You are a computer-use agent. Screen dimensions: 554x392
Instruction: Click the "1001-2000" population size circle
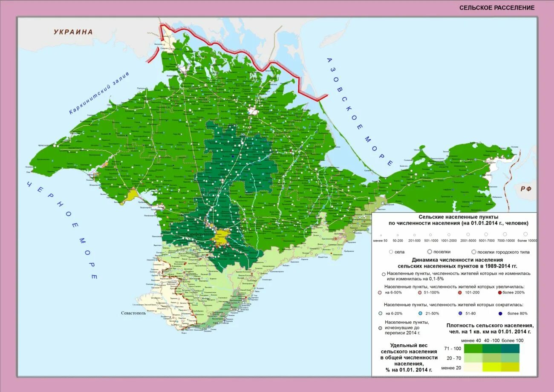[x=448, y=236]
